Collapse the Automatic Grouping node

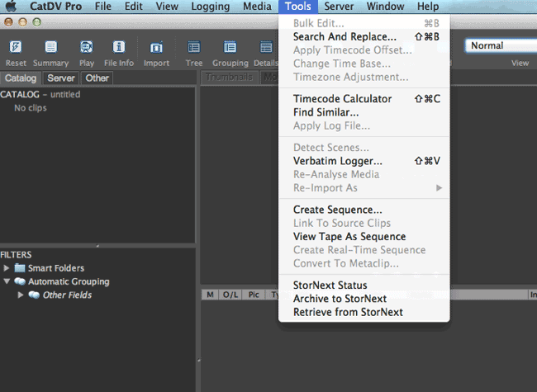pos(7,281)
